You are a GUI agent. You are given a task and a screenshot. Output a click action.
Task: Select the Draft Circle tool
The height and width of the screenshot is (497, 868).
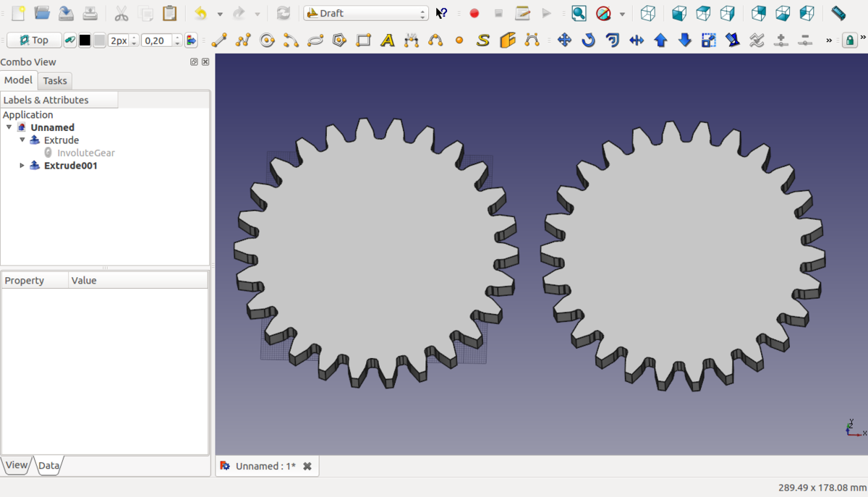268,41
